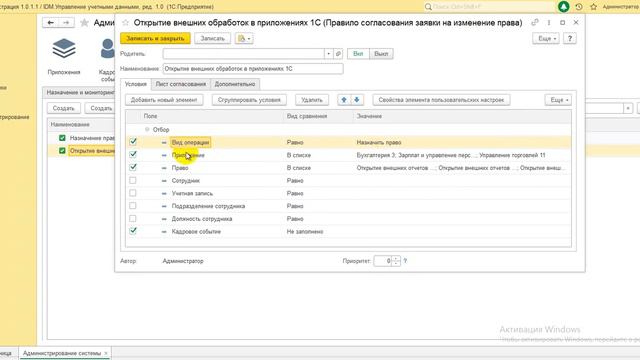Click first Создать button in background list
The height and width of the screenshot is (360, 640).
tap(64, 108)
